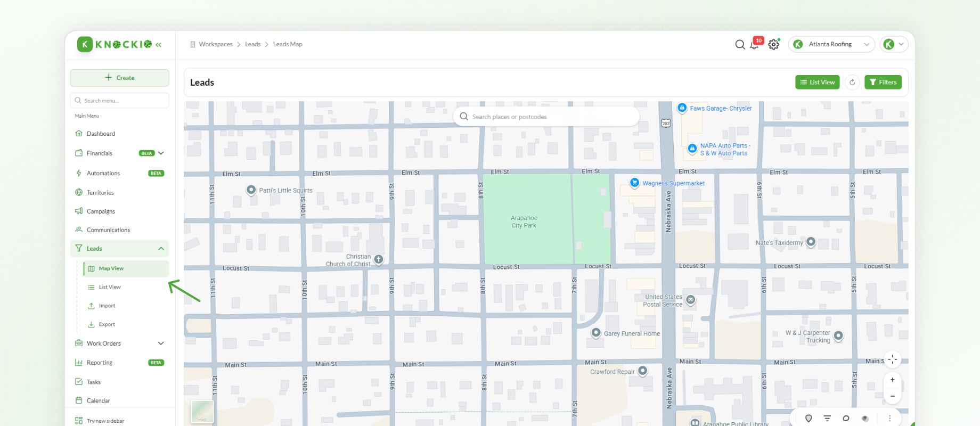
Task: Zoom out on the map
Action: (893, 396)
